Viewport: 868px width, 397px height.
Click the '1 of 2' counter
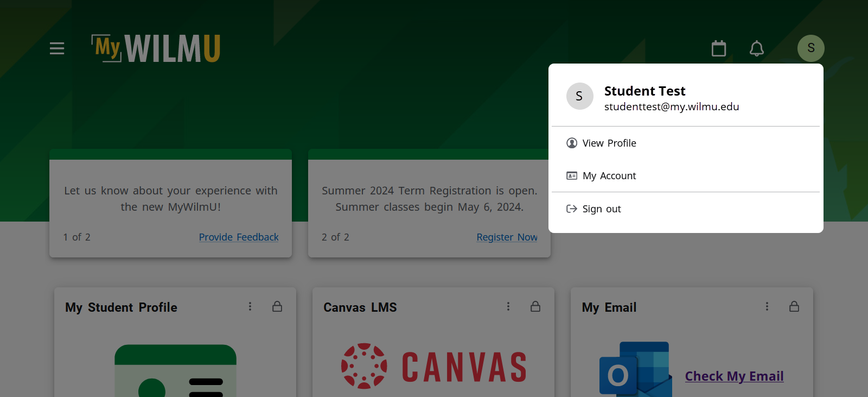pos(77,237)
